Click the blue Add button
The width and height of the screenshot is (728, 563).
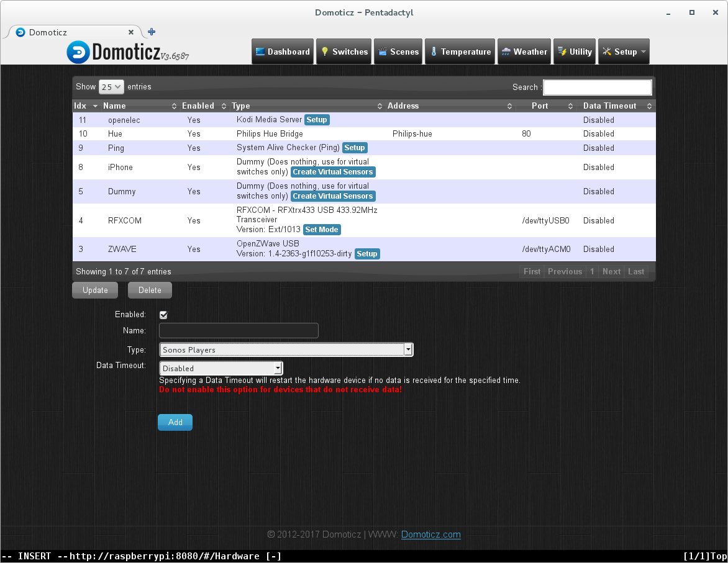coord(175,422)
